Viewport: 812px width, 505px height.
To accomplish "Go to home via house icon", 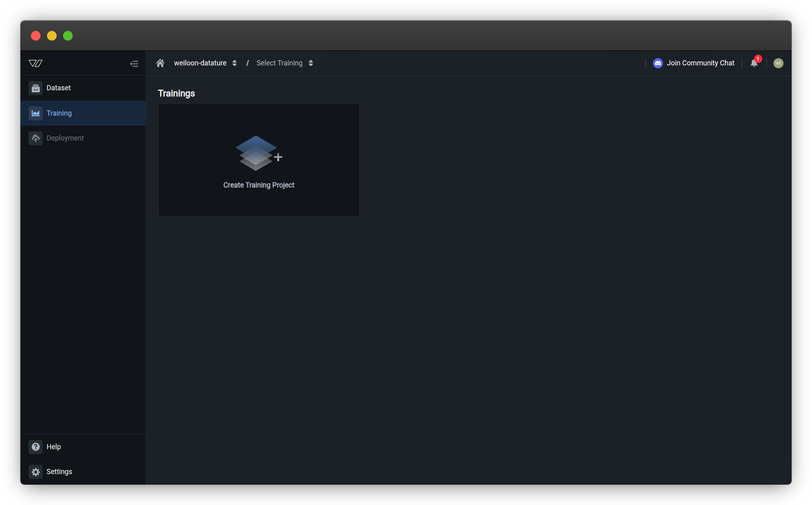I will point(160,63).
